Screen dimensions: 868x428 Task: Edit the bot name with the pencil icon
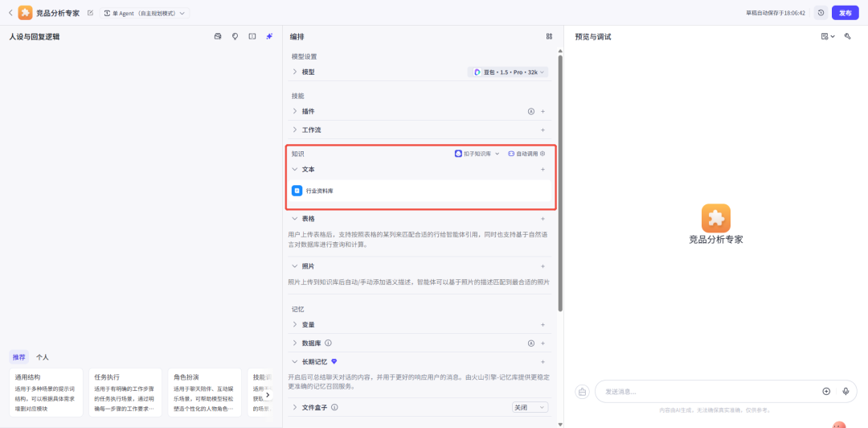pyautogui.click(x=90, y=13)
